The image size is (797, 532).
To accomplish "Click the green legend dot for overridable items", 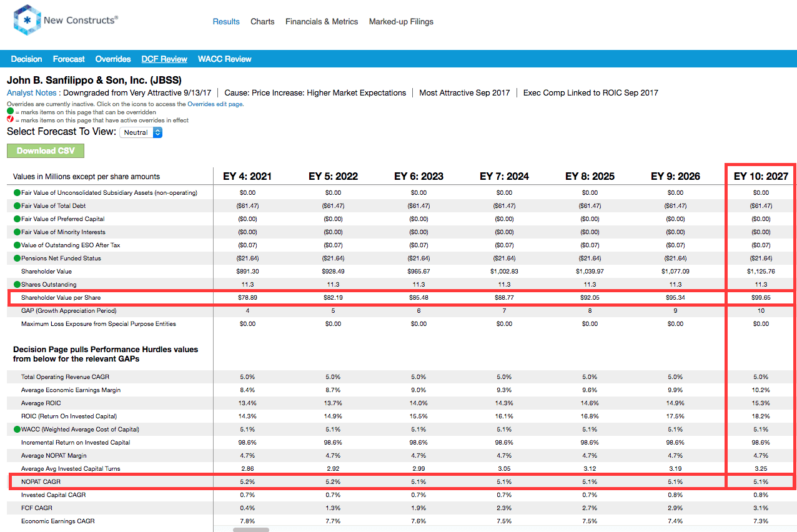I will tap(10, 112).
